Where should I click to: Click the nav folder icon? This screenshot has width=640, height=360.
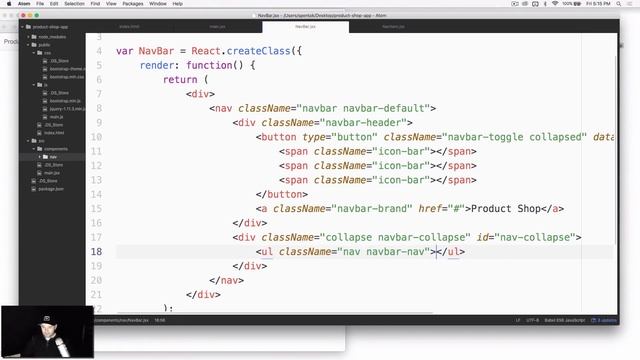[45, 157]
